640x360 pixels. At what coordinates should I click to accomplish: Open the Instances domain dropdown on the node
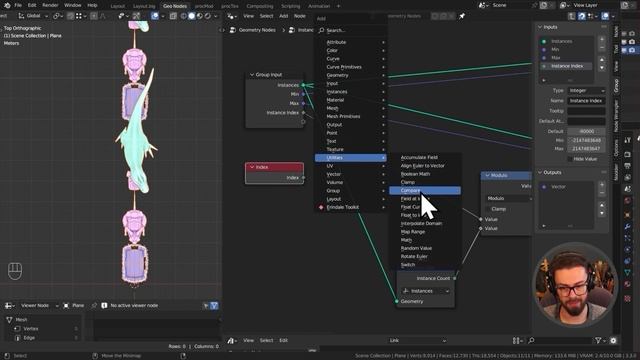[x=426, y=291]
